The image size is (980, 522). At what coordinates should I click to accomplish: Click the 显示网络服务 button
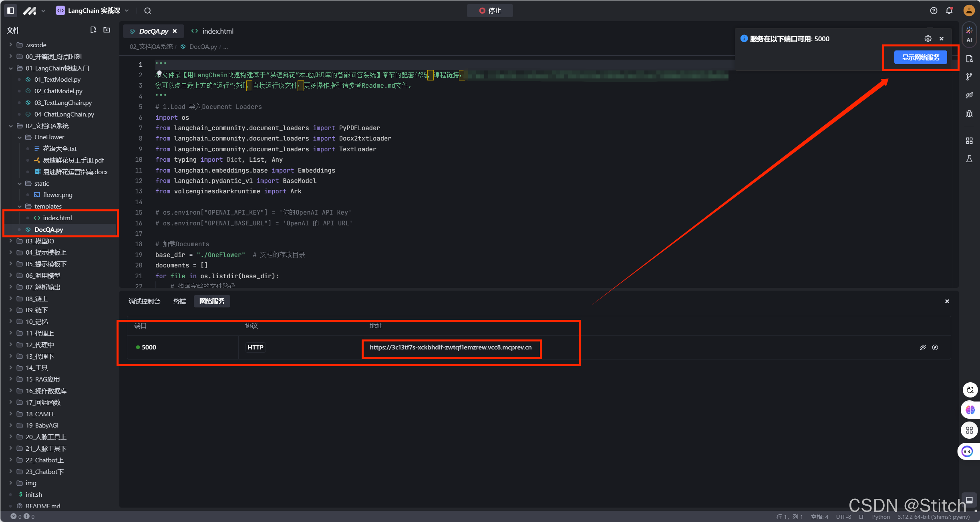pyautogui.click(x=920, y=57)
